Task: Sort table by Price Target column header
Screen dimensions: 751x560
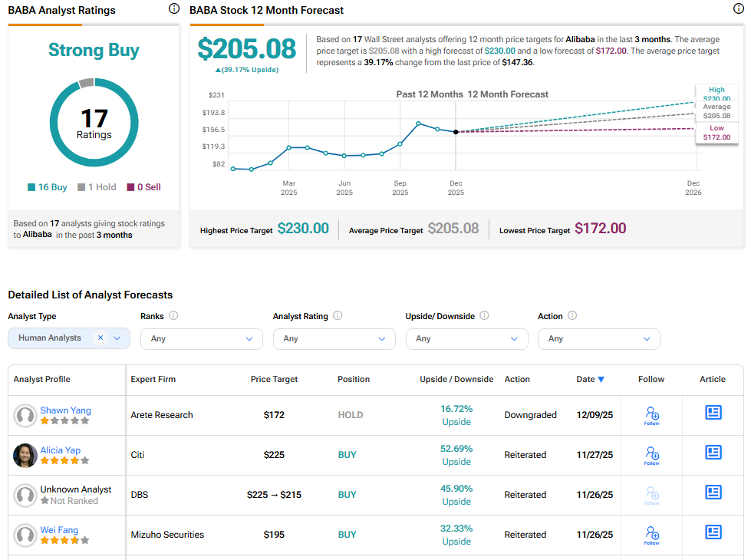Action: 274,380
